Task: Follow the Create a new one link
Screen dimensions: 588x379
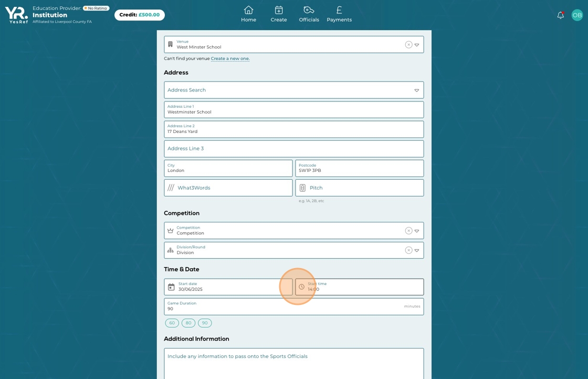Action: point(230,58)
